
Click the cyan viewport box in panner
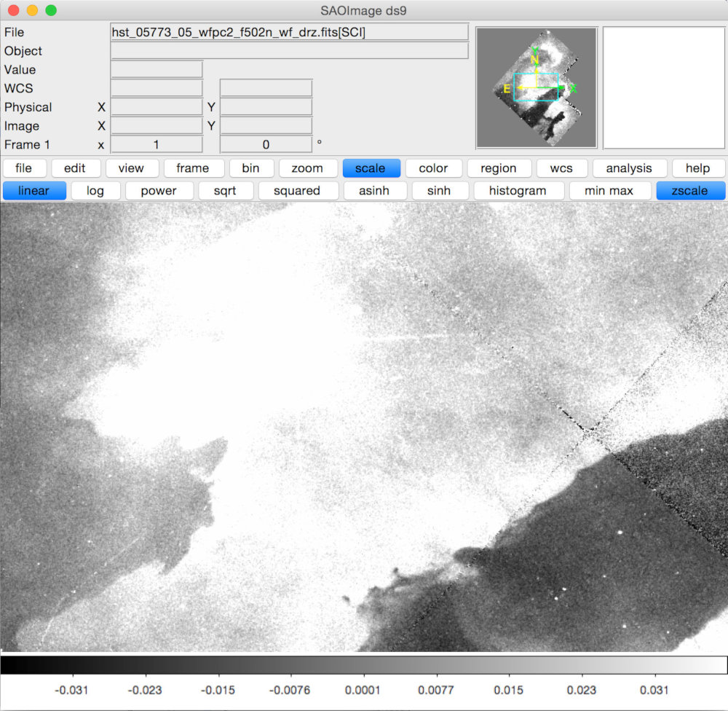[537, 87]
